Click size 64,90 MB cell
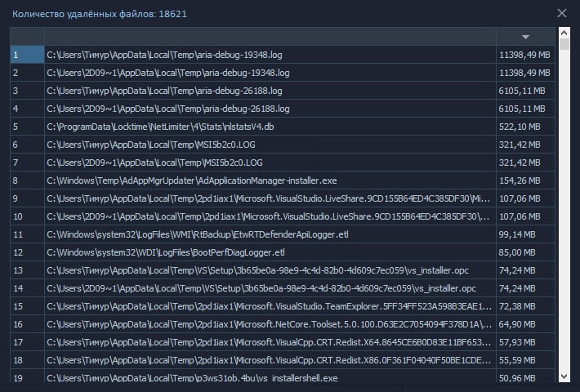 click(x=525, y=324)
